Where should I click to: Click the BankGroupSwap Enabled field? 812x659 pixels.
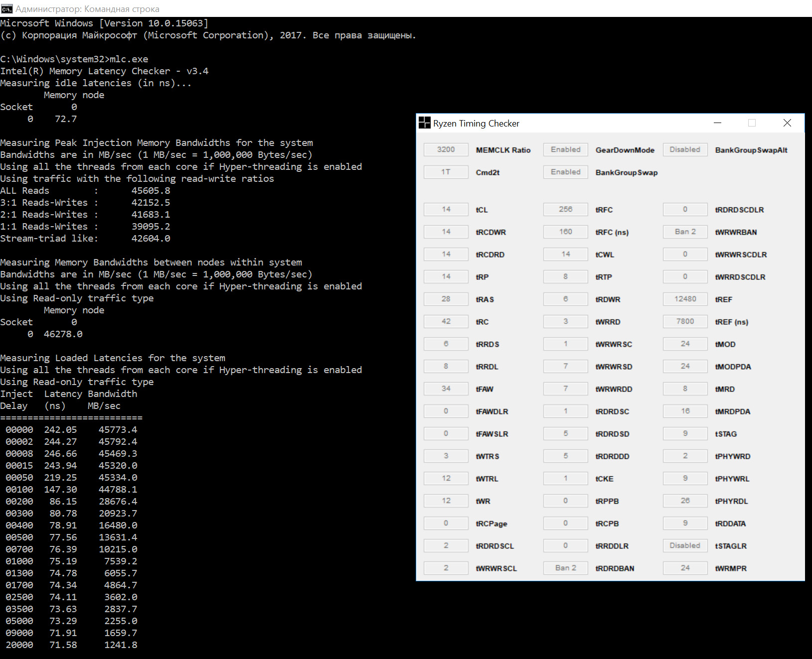tap(565, 172)
